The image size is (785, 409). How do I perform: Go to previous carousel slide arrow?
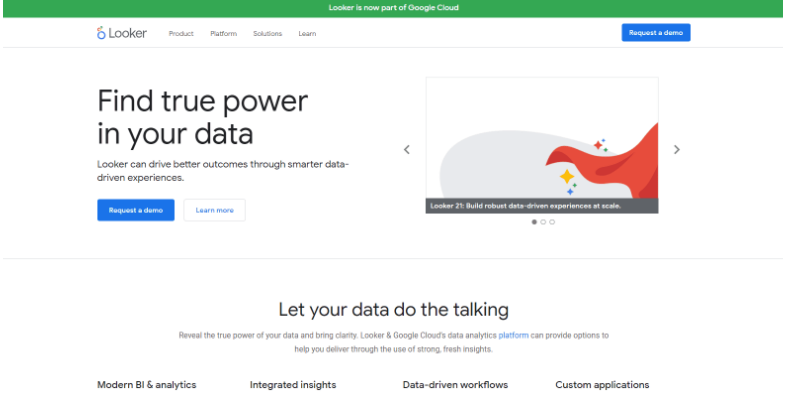(x=407, y=149)
